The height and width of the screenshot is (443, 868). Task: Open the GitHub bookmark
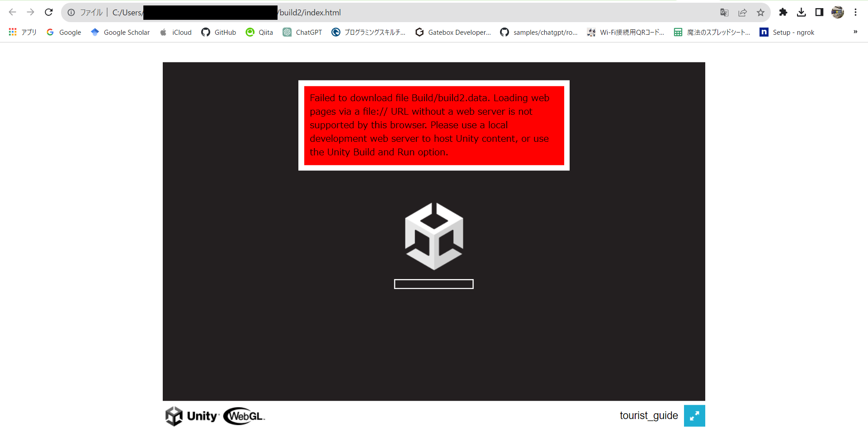(218, 32)
